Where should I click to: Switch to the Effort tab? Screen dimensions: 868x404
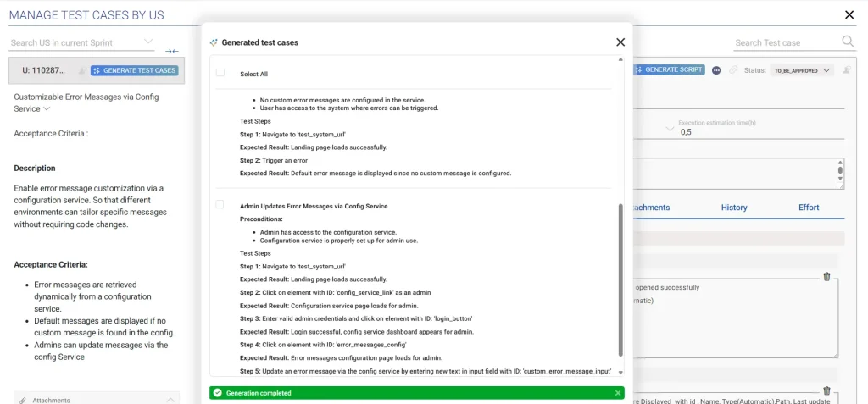pyautogui.click(x=808, y=208)
